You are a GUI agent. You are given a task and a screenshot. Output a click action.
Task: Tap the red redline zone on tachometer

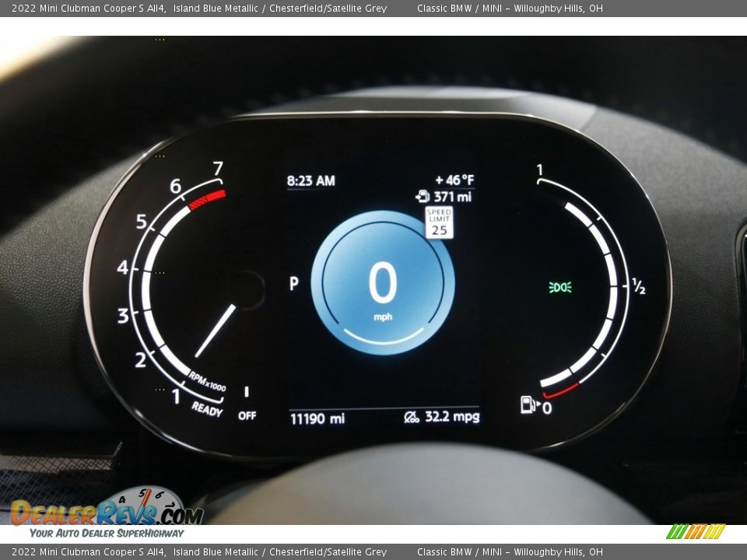tap(207, 200)
